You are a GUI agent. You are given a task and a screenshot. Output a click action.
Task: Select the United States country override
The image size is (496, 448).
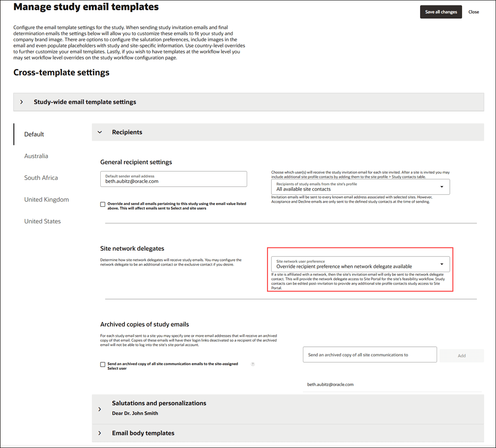coord(43,221)
